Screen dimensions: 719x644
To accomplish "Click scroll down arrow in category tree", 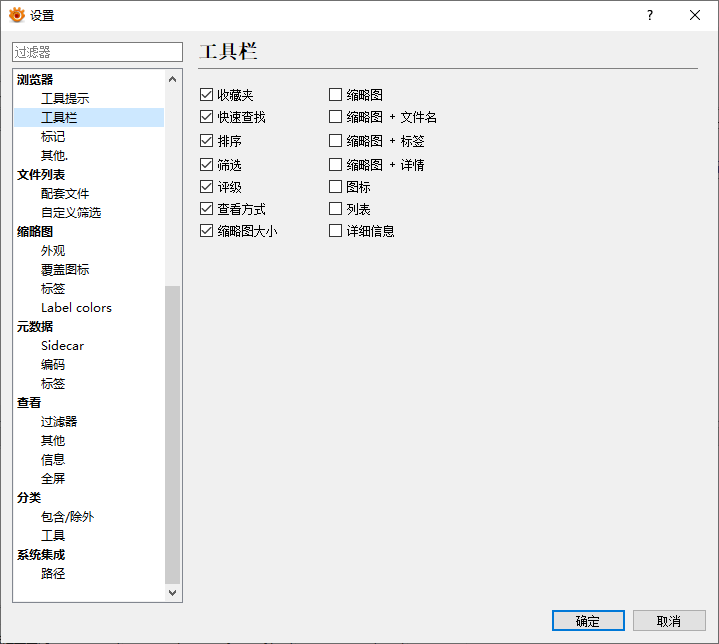I will 172,593.
